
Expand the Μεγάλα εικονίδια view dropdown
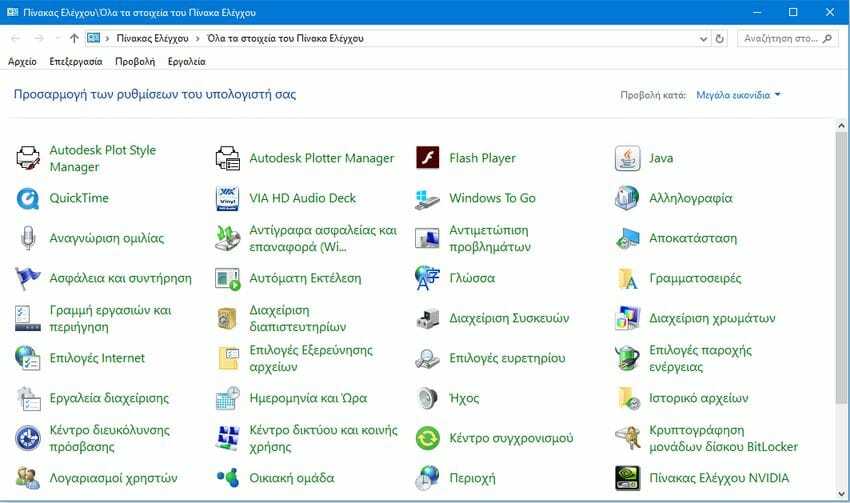point(738,95)
